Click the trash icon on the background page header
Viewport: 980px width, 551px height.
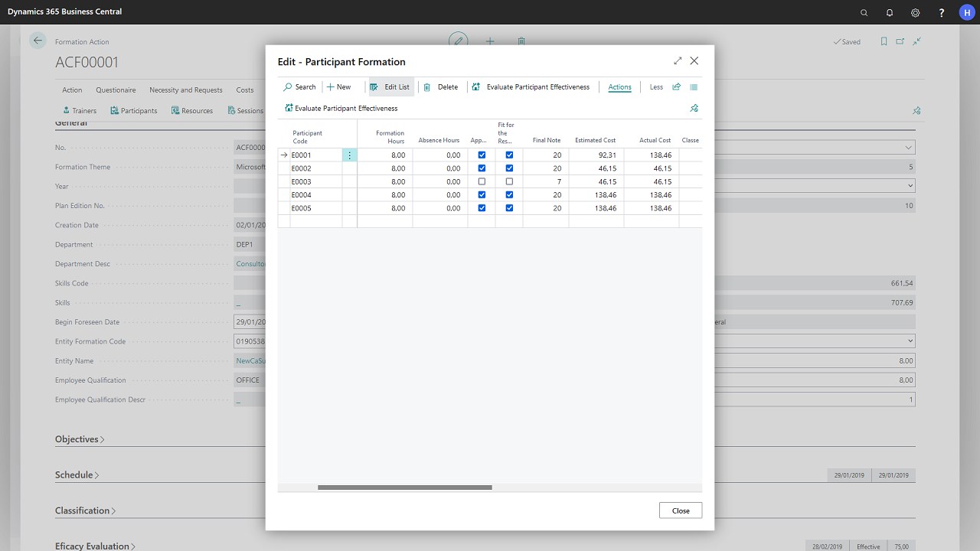(x=521, y=41)
